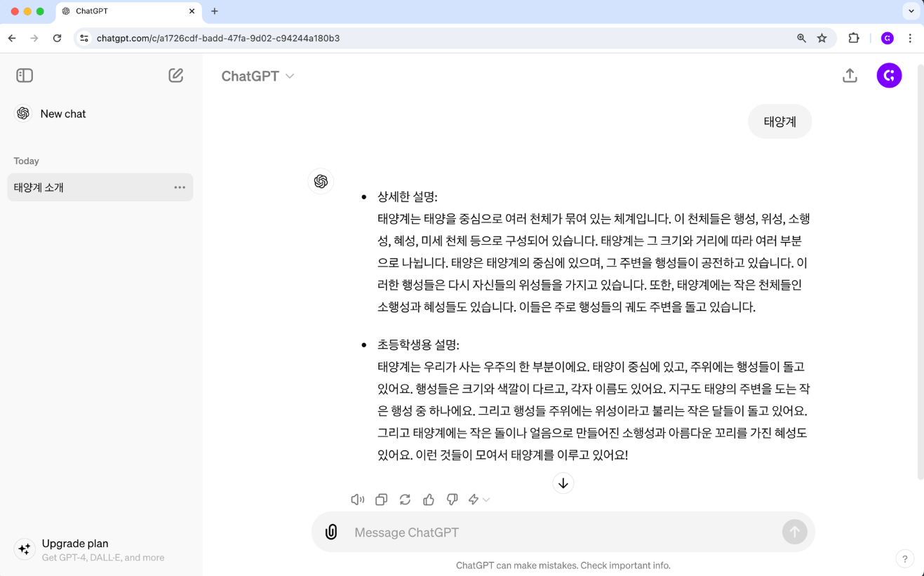Image resolution: width=924 pixels, height=576 pixels.
Task: Open the browser extensions puzzle icon
Action: click(854, 39)
